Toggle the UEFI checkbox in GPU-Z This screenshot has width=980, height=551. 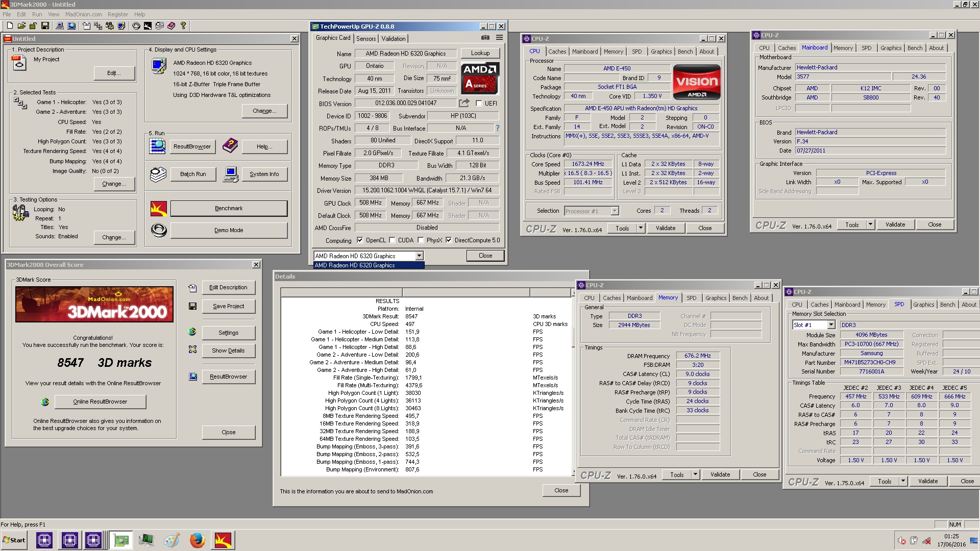479,104
